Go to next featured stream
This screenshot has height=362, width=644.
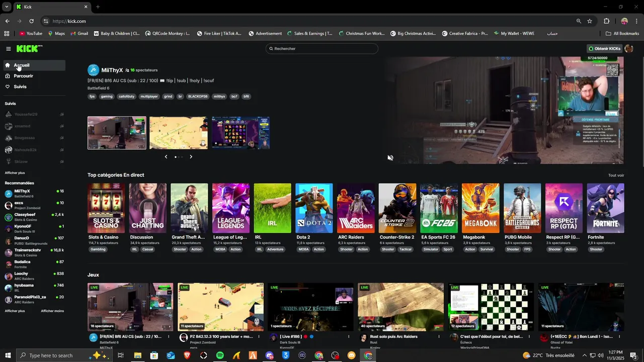click(x=191, y=157)
